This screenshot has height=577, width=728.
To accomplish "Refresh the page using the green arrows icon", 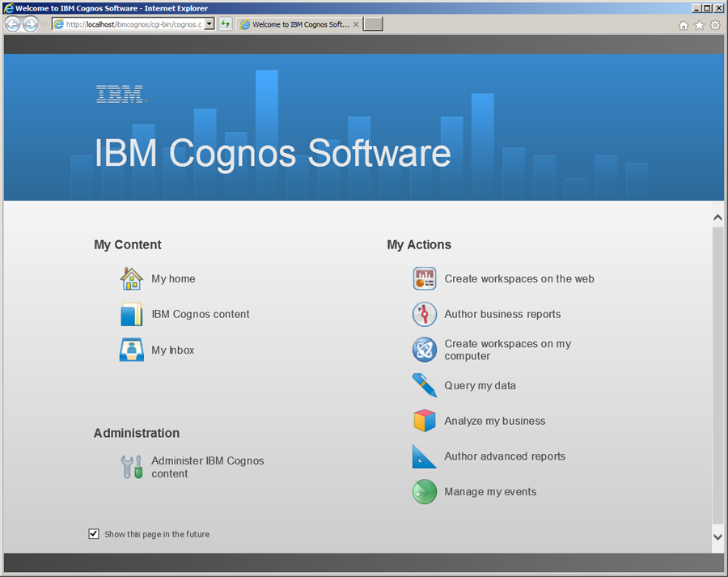I will click(226, 24).
